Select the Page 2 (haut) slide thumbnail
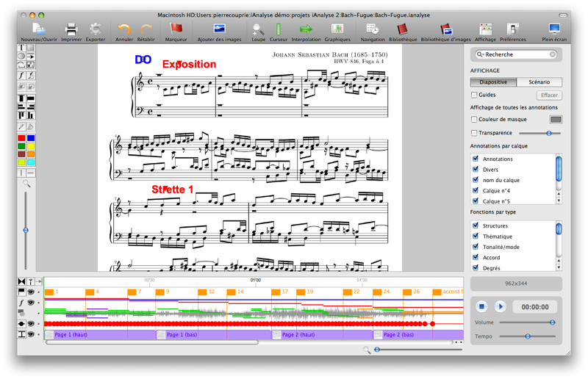 click(x=276, y=335)
